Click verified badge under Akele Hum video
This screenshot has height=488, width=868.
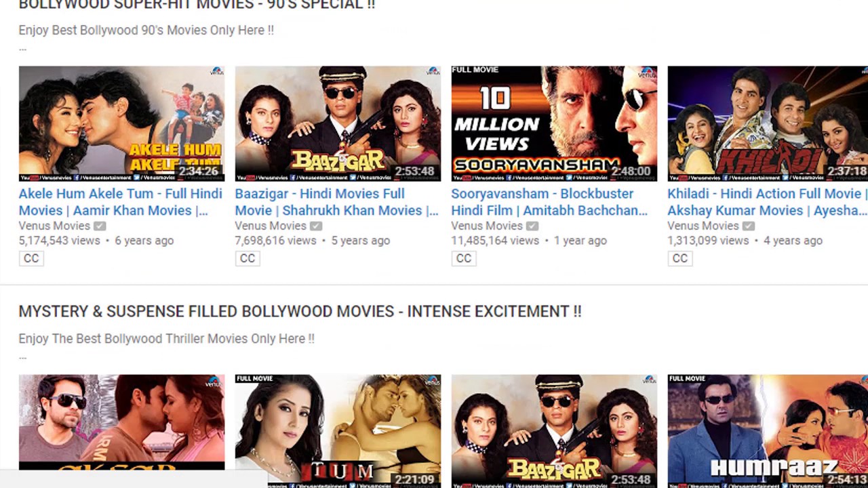click(x=100, y=226)
